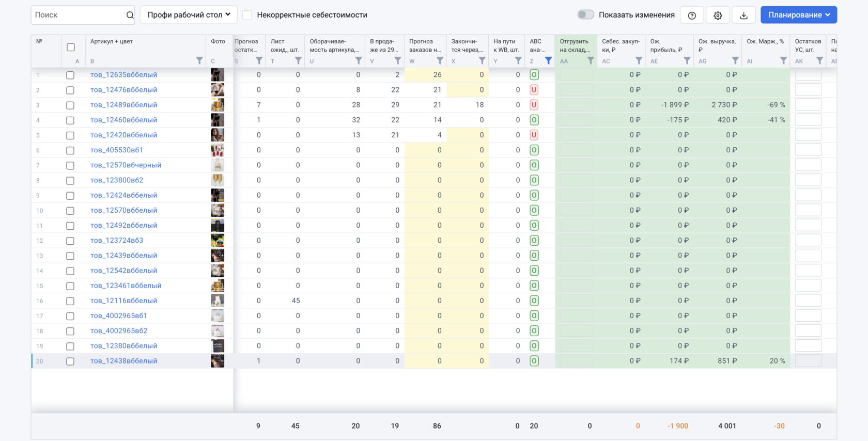Open article link тов_12476вб6белый
The image size is (868, 441).
[x=123, y=90]
